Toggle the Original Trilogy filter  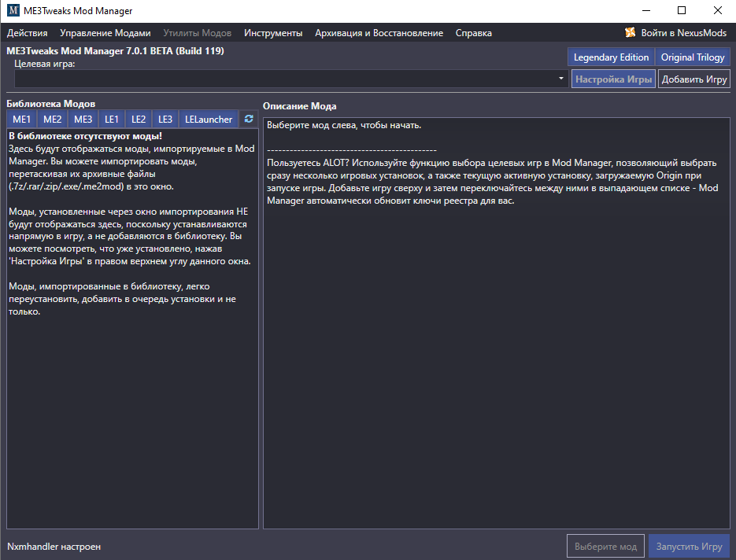pyautogui.click(x=692, y=57)
